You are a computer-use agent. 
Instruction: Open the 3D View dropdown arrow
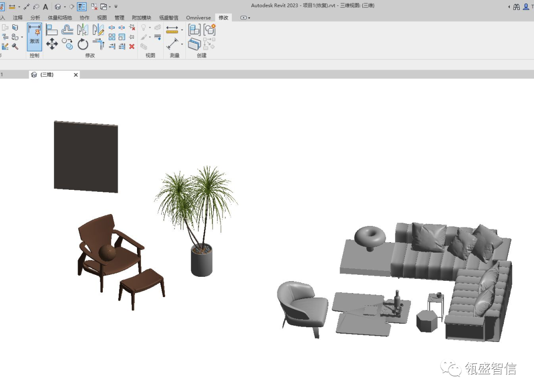(65, 7)
